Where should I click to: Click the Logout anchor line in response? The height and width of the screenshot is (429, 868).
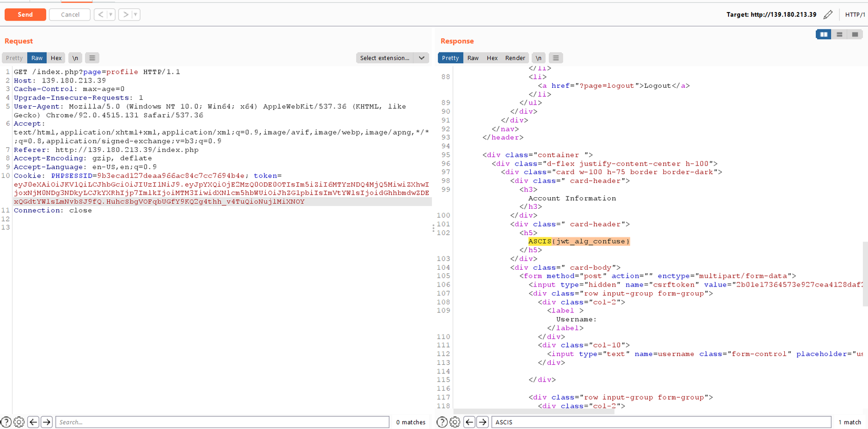613,86
